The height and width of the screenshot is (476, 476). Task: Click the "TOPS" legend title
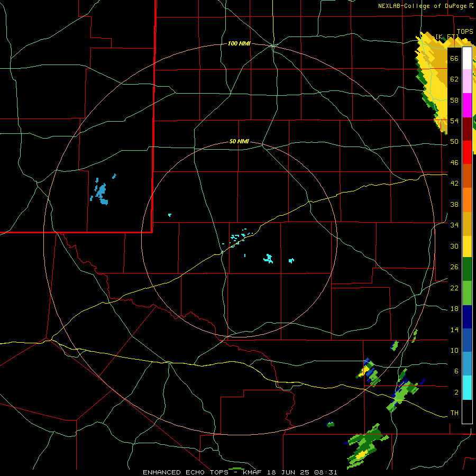pyautogui.click(x=465, y=32)
